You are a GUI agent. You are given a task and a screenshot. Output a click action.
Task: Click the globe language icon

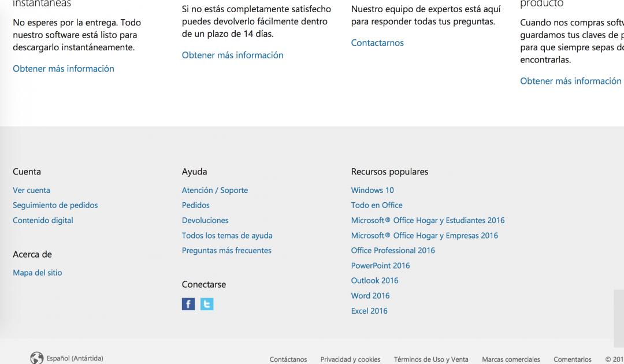pyautogui.click(x=37, y=358)
